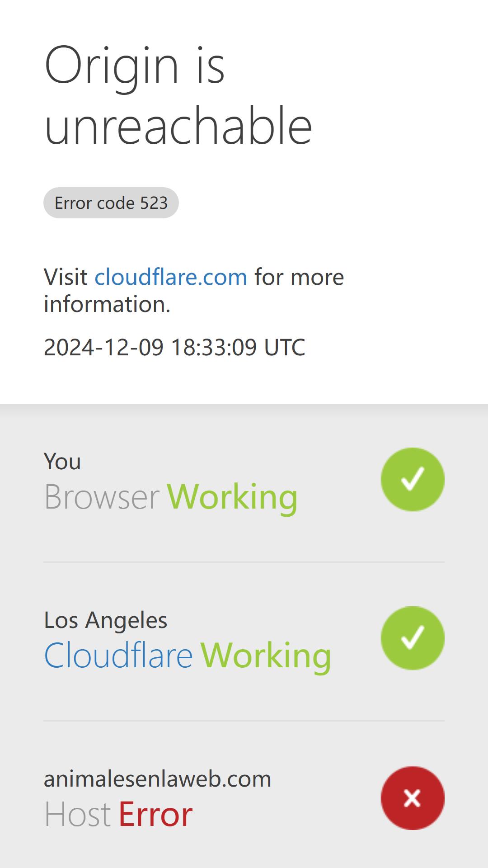
Task: Click the You label above Browser
Action: [62, 462]
